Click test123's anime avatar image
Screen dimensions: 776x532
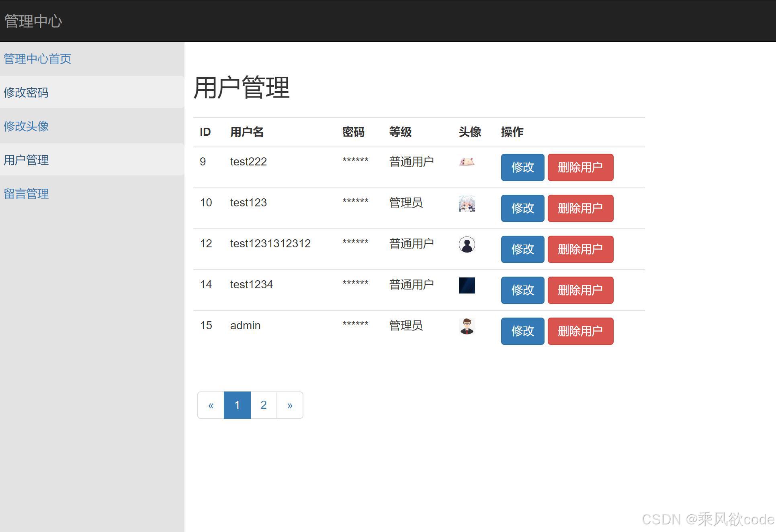tap(467, 204)
